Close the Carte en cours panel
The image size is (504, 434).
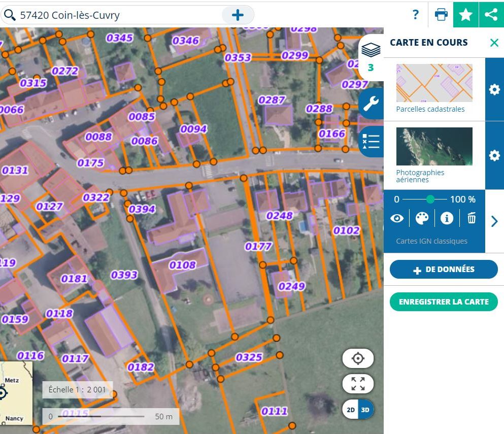(494, 43)
